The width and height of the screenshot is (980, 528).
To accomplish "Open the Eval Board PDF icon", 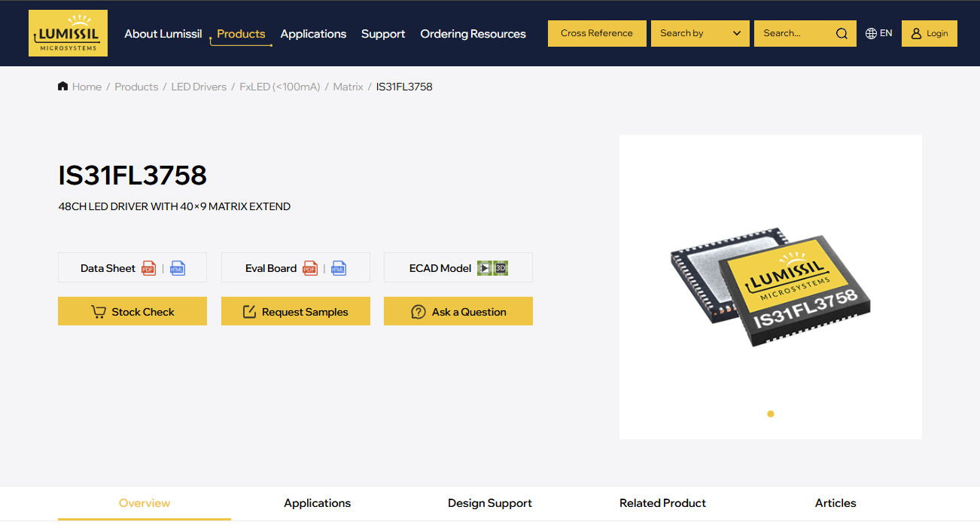I will click(310, 268).
